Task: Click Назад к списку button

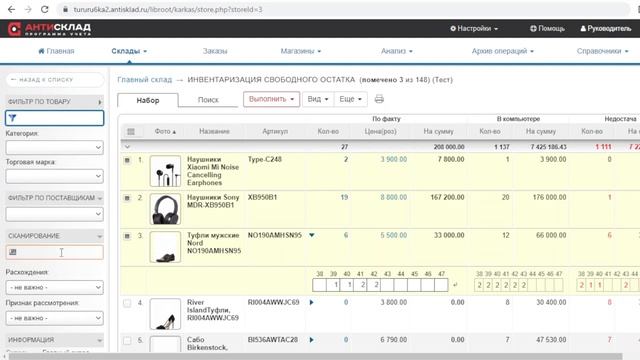Action: tap(55, 80)
